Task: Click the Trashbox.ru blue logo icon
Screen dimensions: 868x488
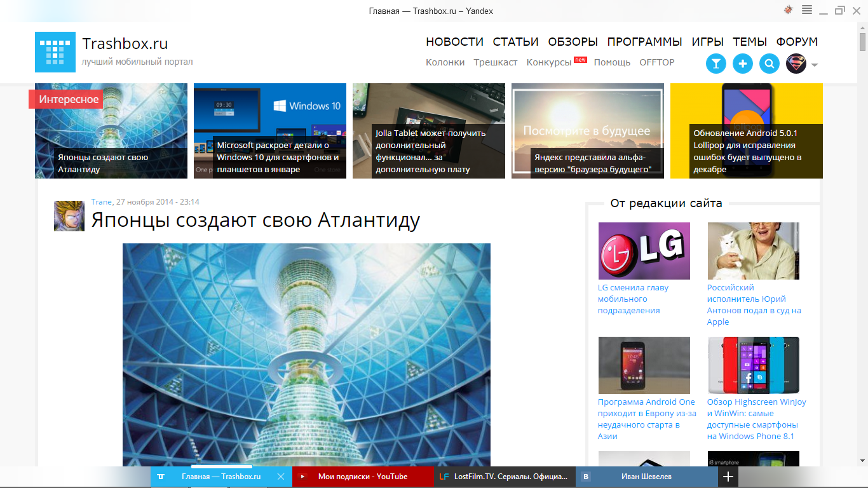Action: (x=55, y=52)
